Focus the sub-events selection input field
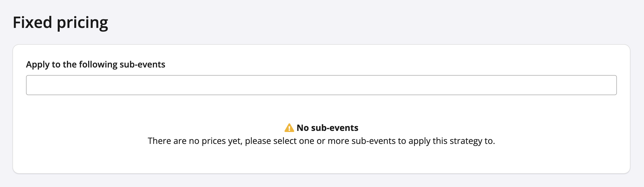644x187 pixels. pyautogui.click(x=321, y=85)
